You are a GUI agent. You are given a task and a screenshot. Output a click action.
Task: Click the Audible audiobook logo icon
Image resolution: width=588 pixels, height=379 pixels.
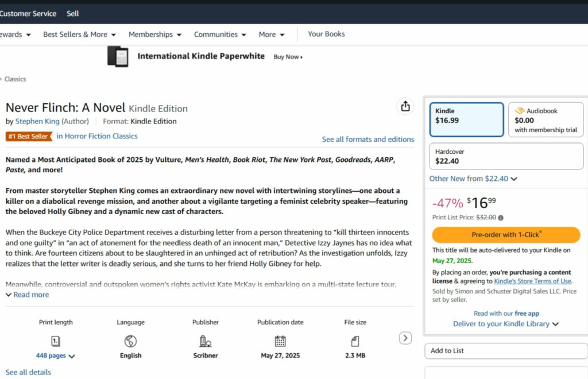[519, 111]
